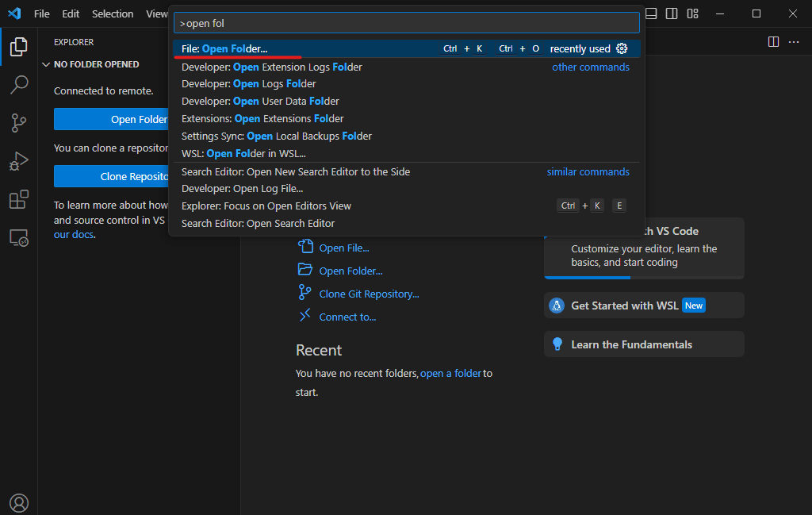Select Developer: Open Logs Folder command

[407, 84]
